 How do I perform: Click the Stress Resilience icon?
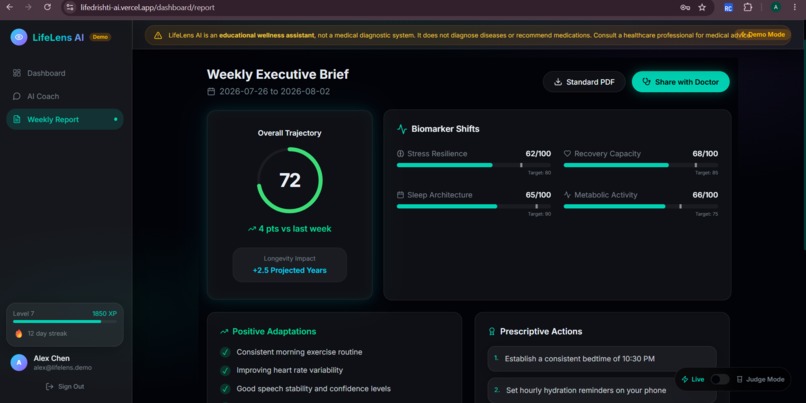click(400, 154)
